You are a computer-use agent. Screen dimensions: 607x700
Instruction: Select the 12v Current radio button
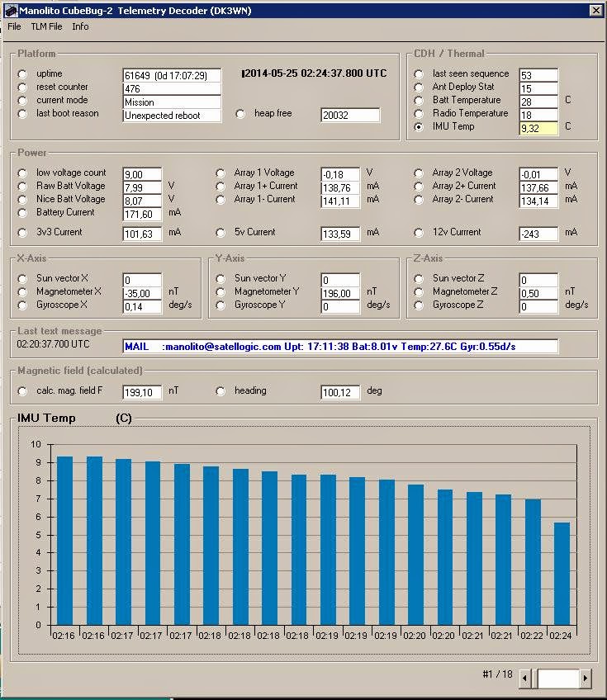click(x=419, y=233)
